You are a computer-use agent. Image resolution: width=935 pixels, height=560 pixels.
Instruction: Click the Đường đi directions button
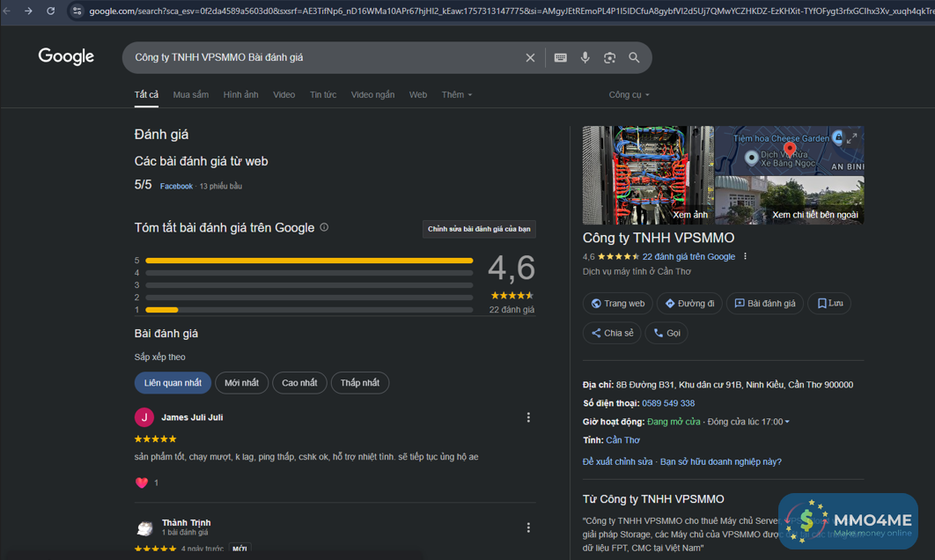[x=689, y=304]
